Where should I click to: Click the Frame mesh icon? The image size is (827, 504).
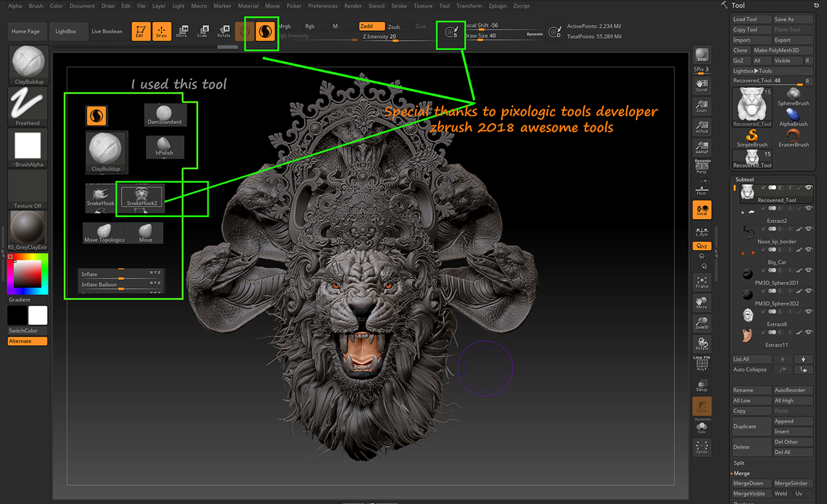[702, 282]
